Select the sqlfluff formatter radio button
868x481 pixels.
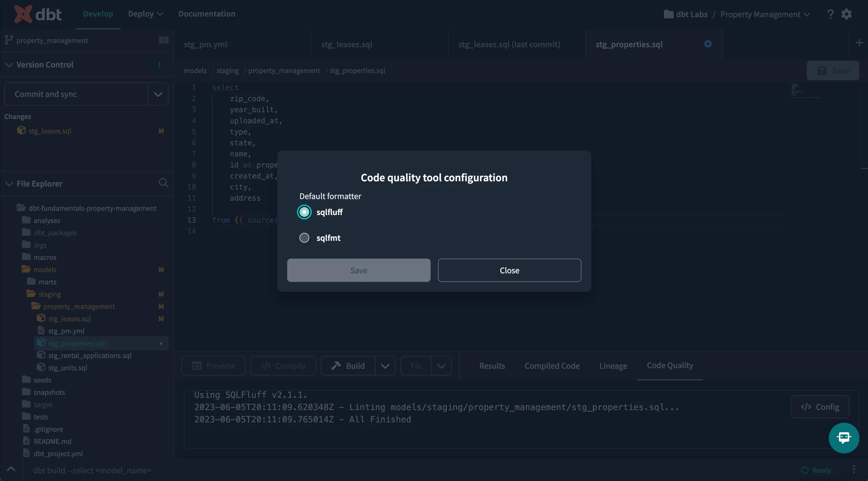304,212
